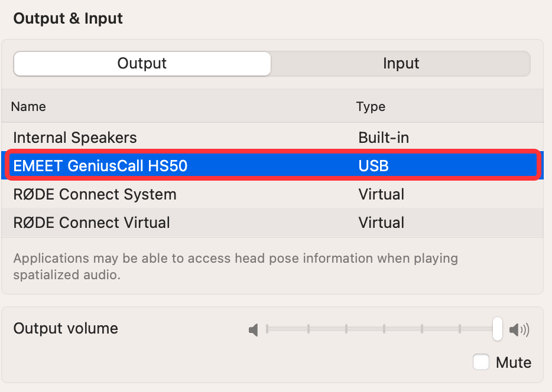
Task: Click the Output volume slider knob
Action: pos(497,329)
